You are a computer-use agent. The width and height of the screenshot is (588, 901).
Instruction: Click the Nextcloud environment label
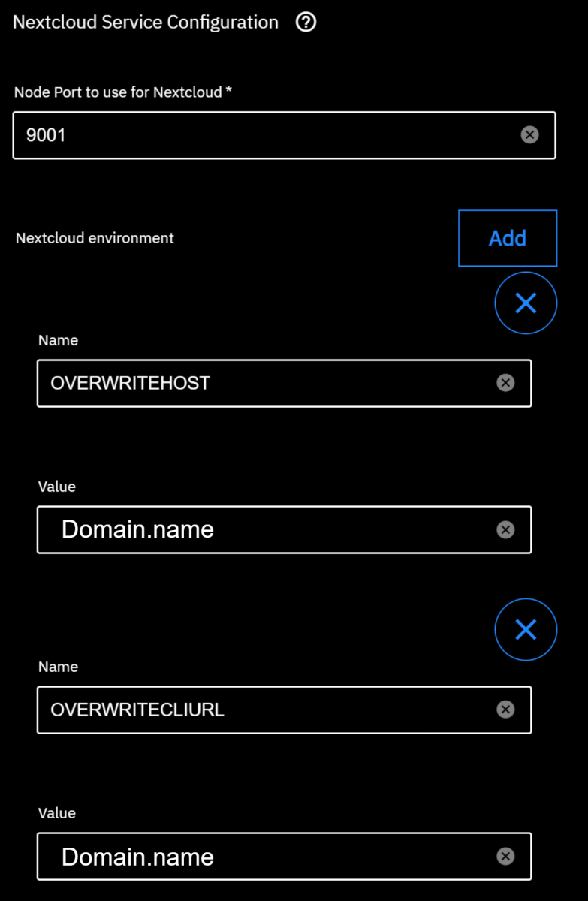click(95, 238)
